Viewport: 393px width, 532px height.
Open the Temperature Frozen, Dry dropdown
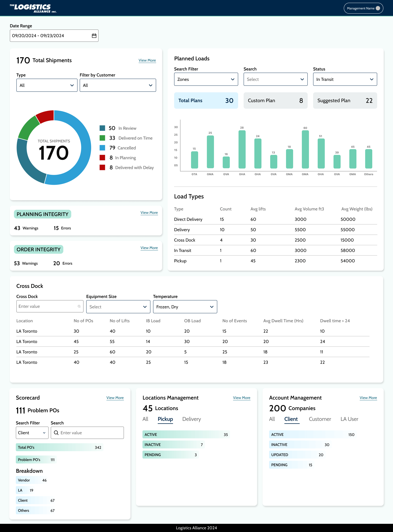[x=185, y=307]
